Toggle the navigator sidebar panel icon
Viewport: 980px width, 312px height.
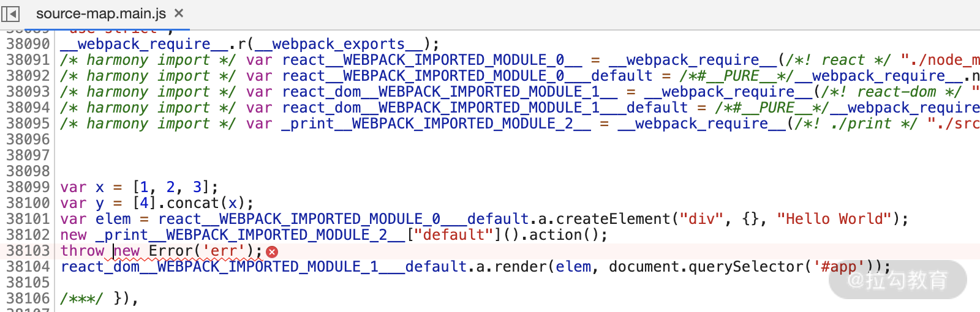[x=11, y=13]
